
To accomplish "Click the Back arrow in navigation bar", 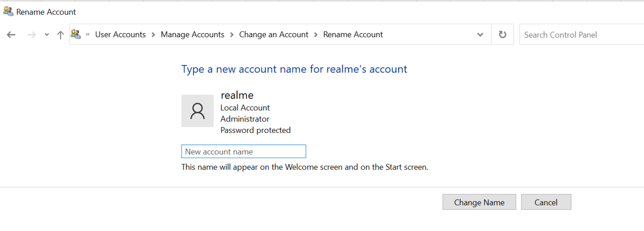I will tap(11, 35).
